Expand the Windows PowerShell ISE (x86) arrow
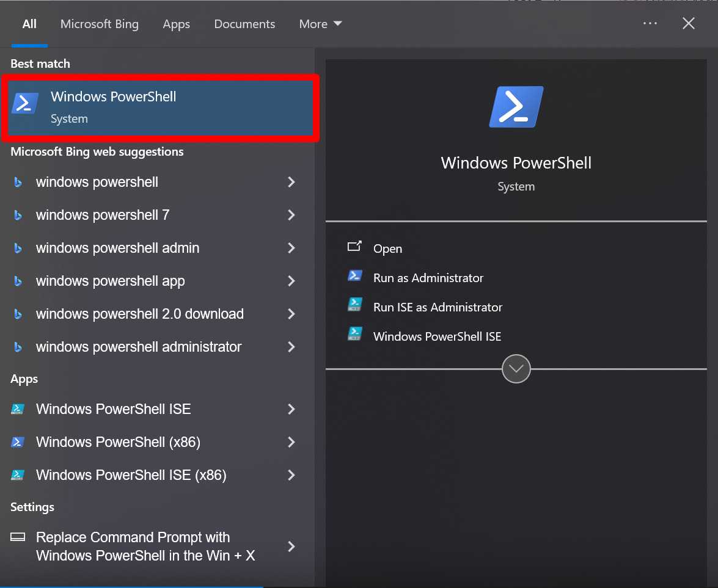This screenshot has width=718, height=588. click(x=291, y=475)
